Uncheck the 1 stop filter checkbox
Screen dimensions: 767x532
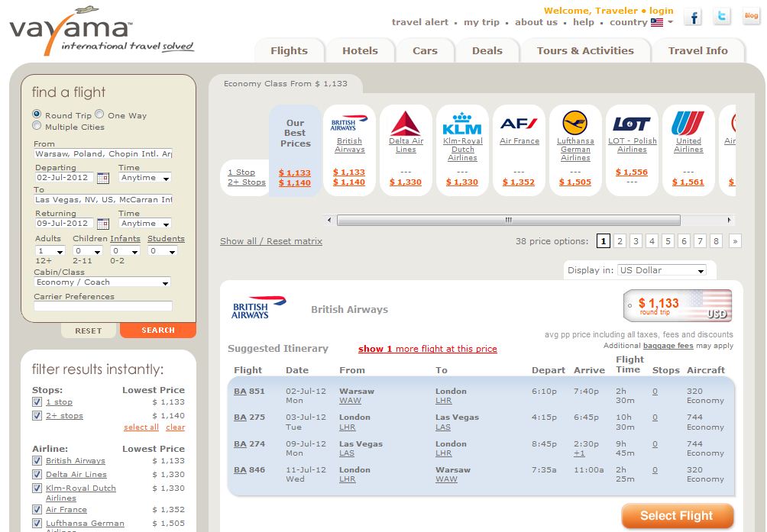[x=37, y=401]
